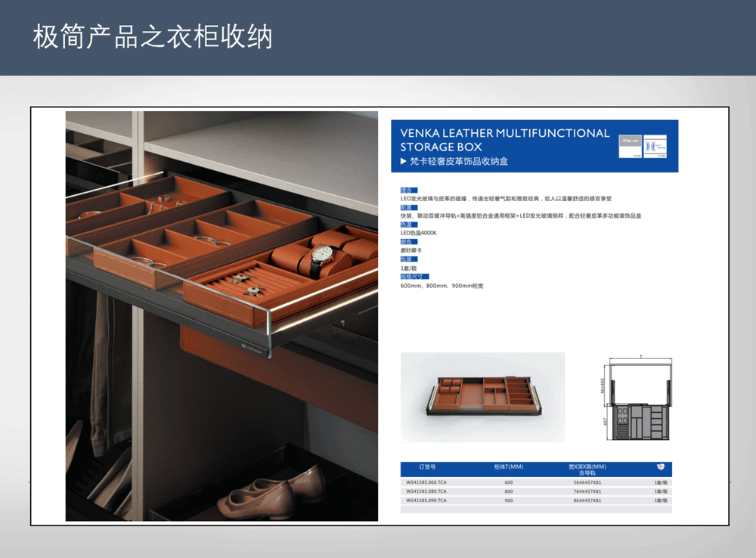Select order number WS4158S.080.TCA

coord(426,491)
